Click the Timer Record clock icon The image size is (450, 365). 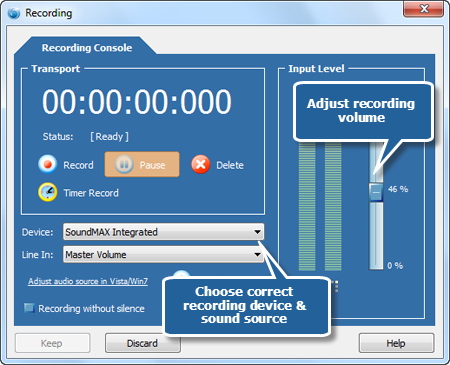point(47,192)
